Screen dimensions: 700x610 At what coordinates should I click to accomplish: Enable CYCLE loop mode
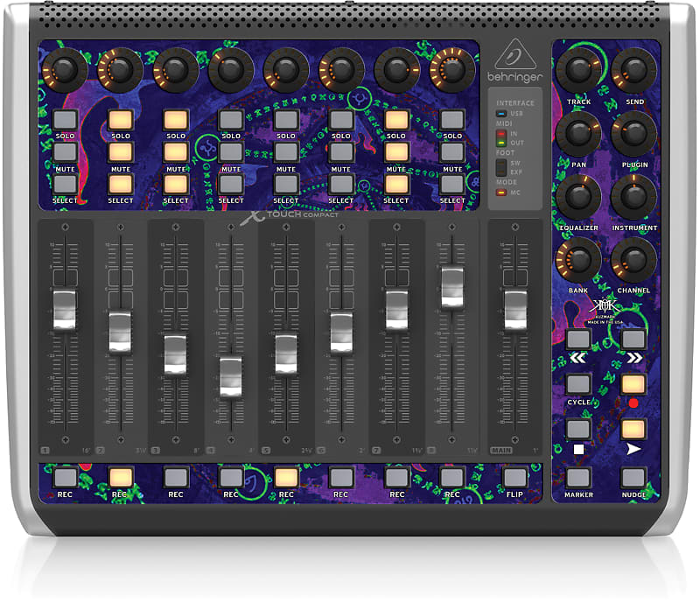point(579,382)
